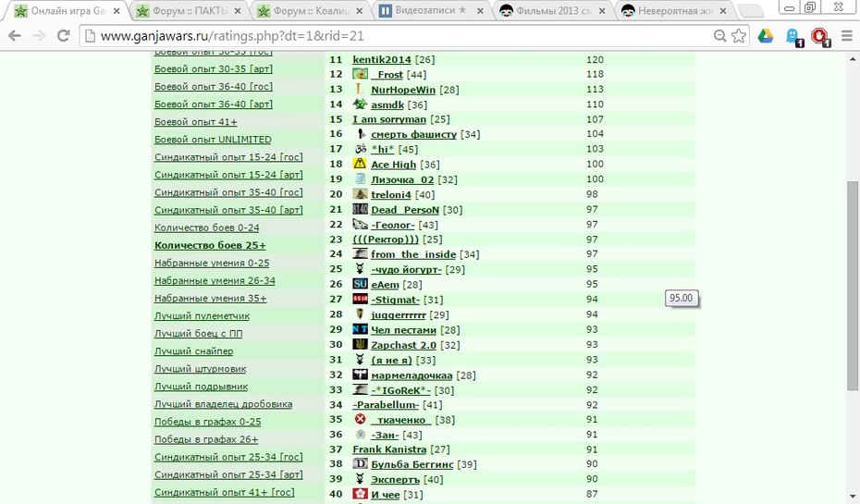Open the zoom magnifier icon in address bar
Viewport: 860px width, 504px height.
click(x=719, y=36)
